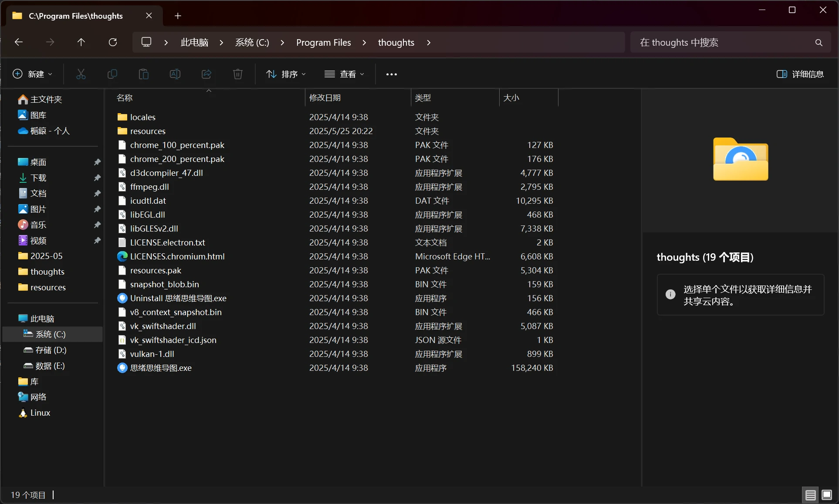839x504 pixels.
Task: Refresh the current folder view
Action: (112, 42)
